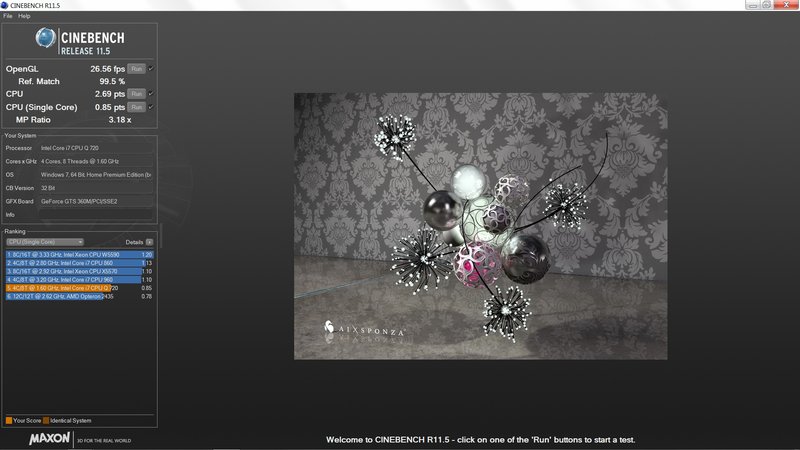
Task: Click the Cores x GHz field value
Action: (x=96, y=161)
